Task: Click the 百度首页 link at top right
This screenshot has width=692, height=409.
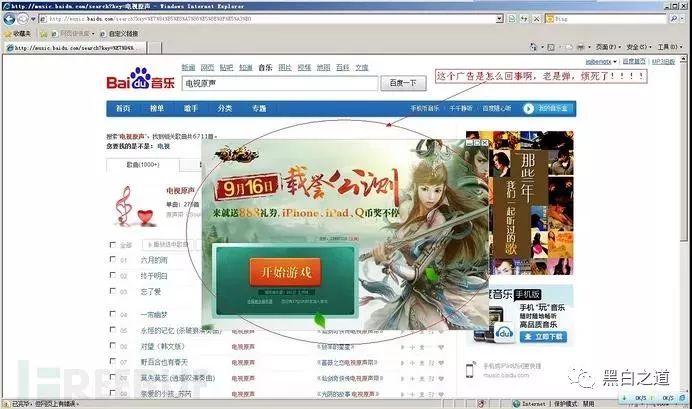Action: (634, 62)
